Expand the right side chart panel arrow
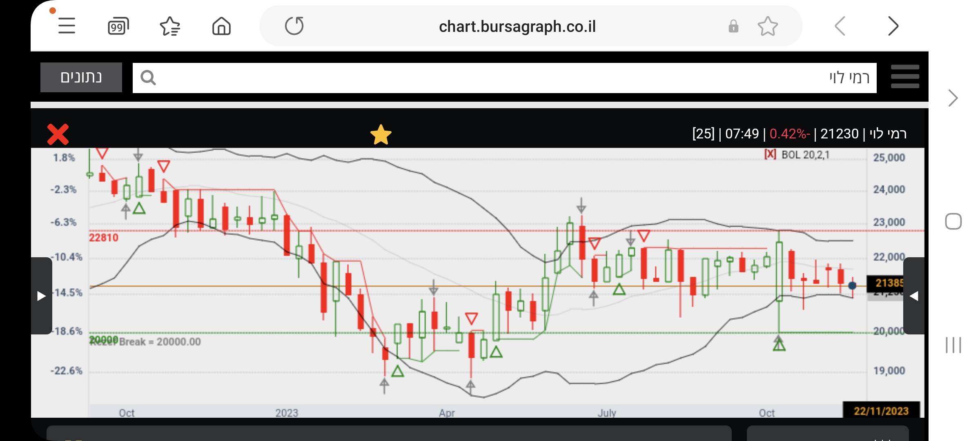 point(914,296)
